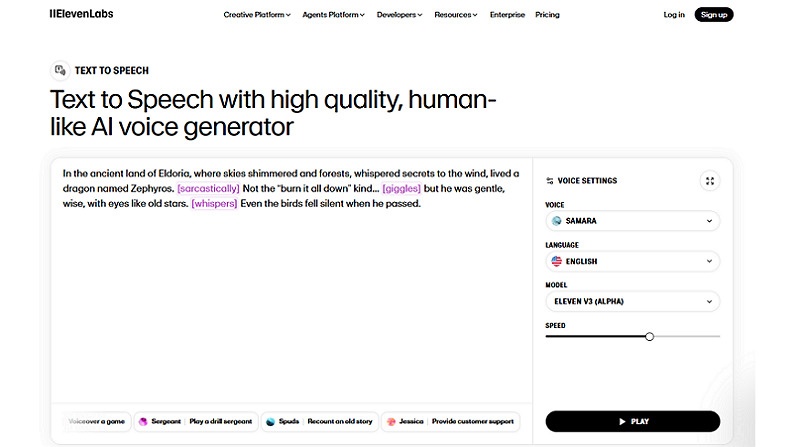800x447 pixels.
Task: Open the Creative Platform menu
Action: pyautogui.click(x=257, y=15)
